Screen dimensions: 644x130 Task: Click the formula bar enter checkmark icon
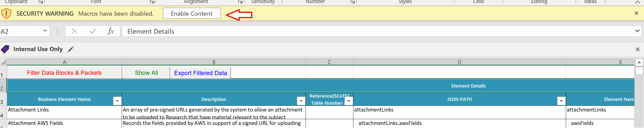(x=93, y=31)
